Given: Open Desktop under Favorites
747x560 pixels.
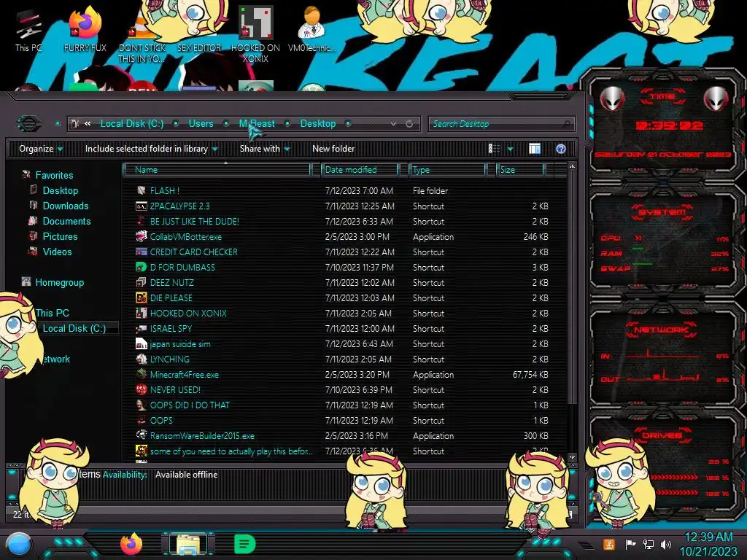Looking at the screenshot, I should click(x=60, y=190).
